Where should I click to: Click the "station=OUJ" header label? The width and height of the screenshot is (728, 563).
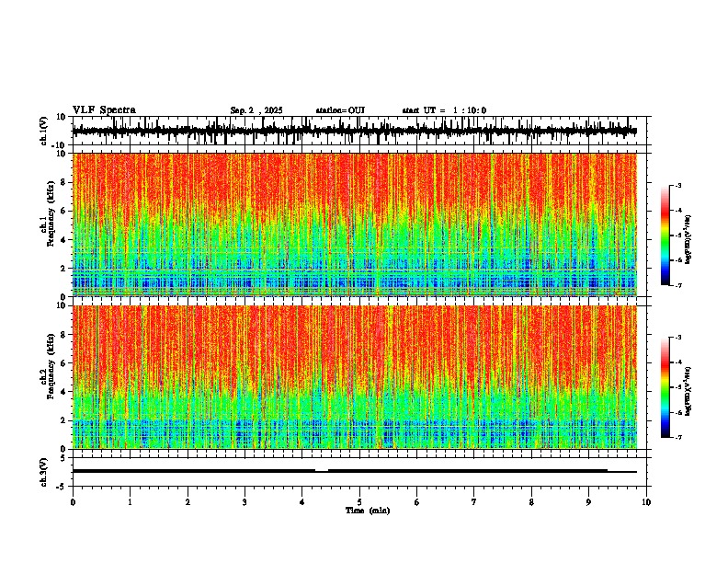click(x=340, y=110)
